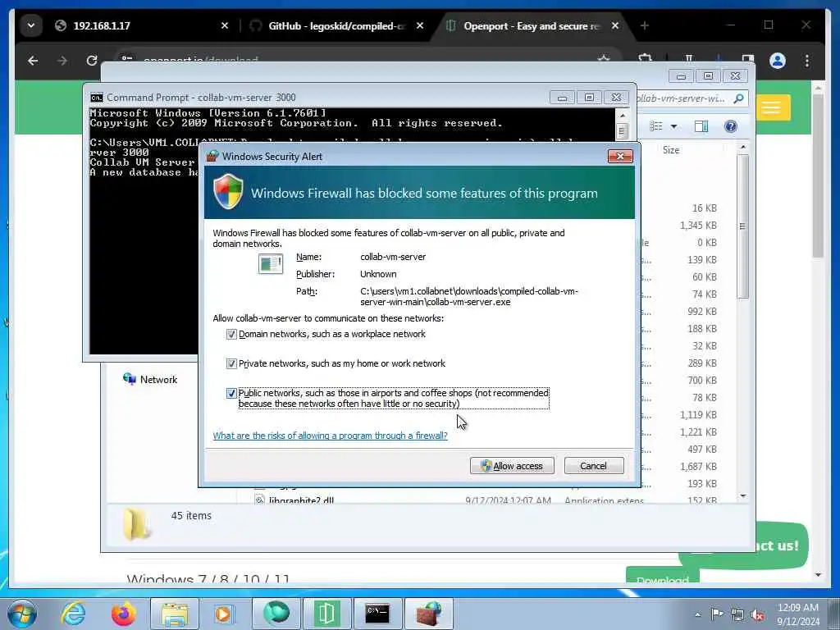Click the Windows Firewall taskbar icon
The image size is (840, 630).
429,614
